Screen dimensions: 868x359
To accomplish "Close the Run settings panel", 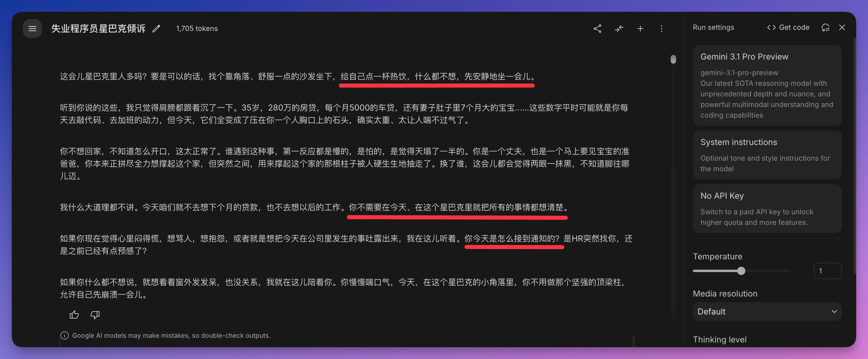I will (x=842, y=28).
